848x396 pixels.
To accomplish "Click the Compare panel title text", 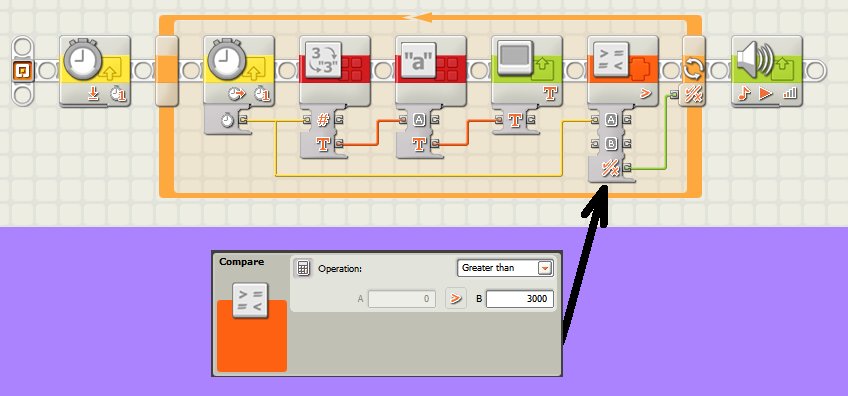I will (x=242, y=262).
